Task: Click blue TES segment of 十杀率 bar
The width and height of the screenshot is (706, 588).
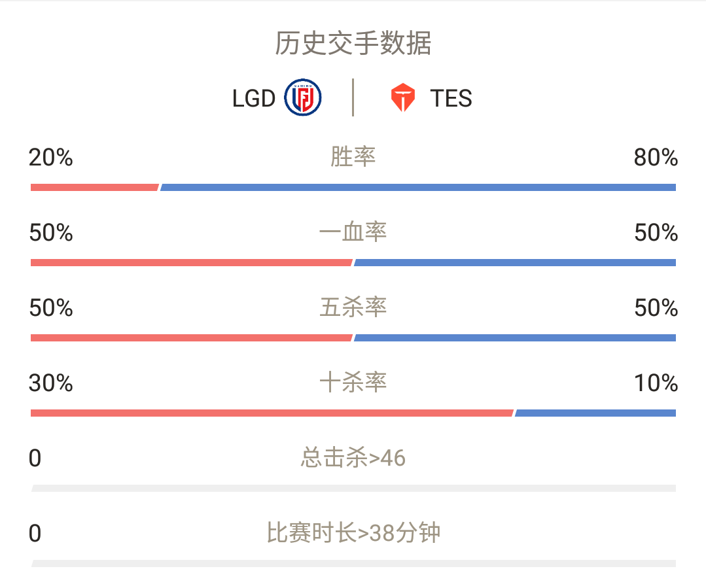Action: [595, 413]
